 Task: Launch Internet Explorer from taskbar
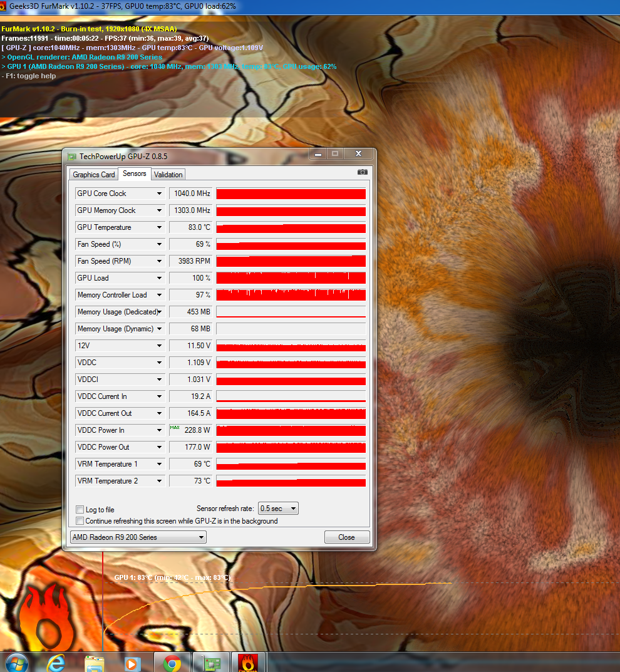pyautogui.click(x=56, y=663)
